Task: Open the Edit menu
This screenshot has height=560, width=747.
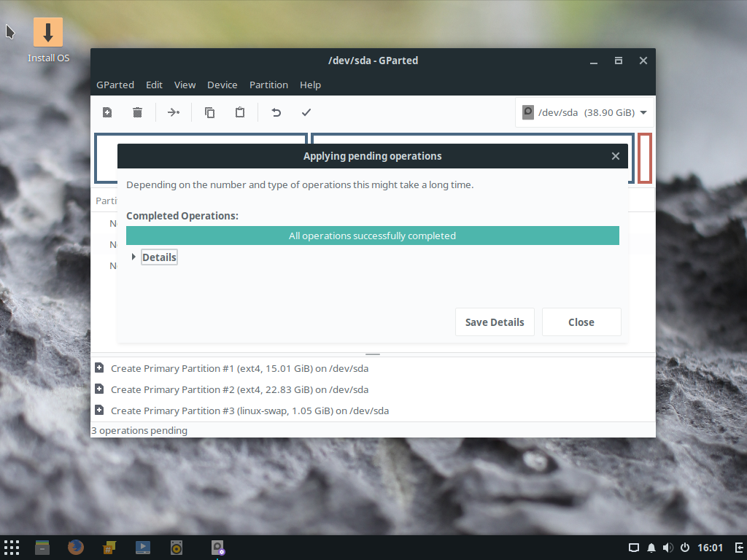Action: tap(155, 85)
